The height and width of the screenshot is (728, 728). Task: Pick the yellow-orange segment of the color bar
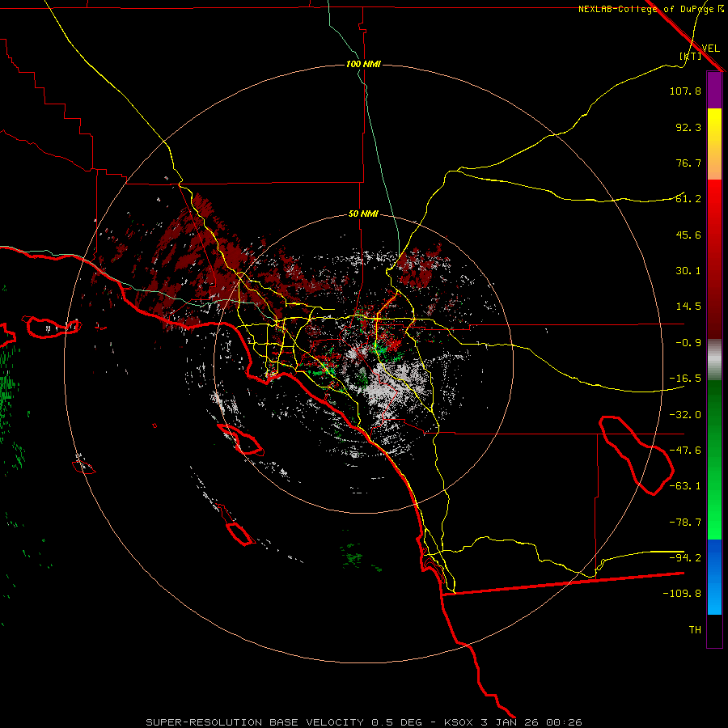(714, 144)
